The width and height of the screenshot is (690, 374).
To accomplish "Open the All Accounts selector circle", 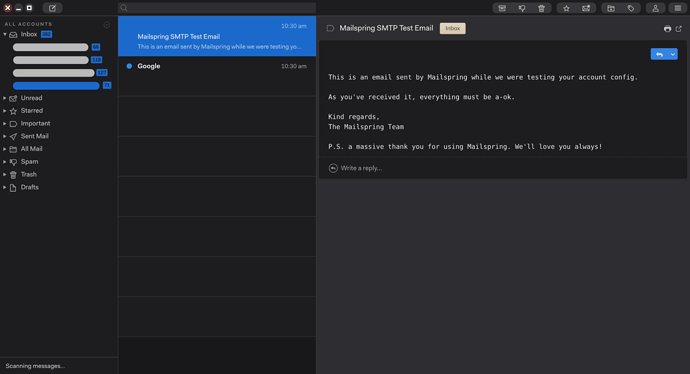I will click(106, 25).
